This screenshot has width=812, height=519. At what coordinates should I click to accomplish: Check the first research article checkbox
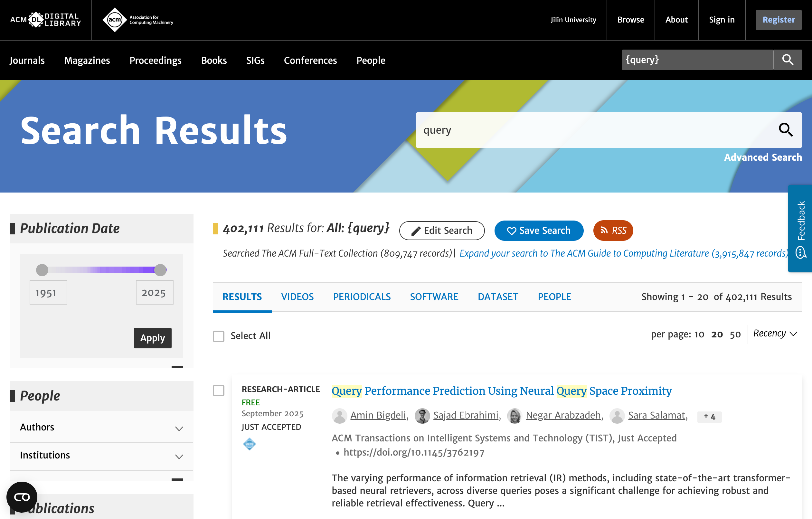pyautogui.click(x=219, y=391)
